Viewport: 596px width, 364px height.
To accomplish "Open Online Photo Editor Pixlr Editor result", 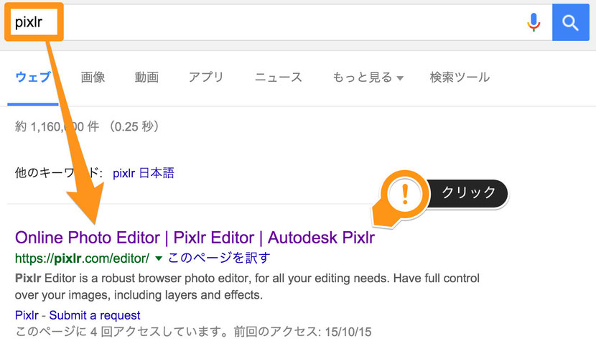I will click(x=195, y=238).
